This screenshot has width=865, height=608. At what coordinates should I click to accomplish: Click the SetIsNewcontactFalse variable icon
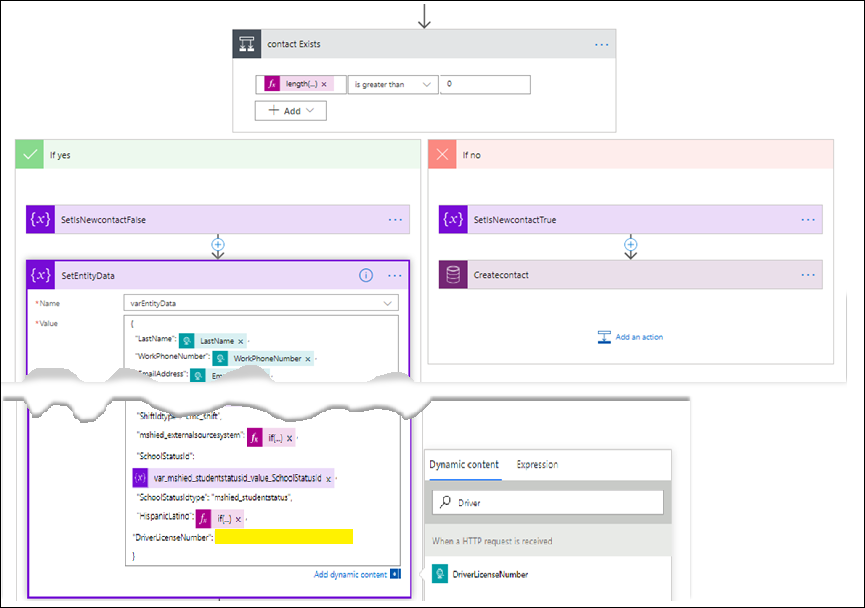pos(41,220)
